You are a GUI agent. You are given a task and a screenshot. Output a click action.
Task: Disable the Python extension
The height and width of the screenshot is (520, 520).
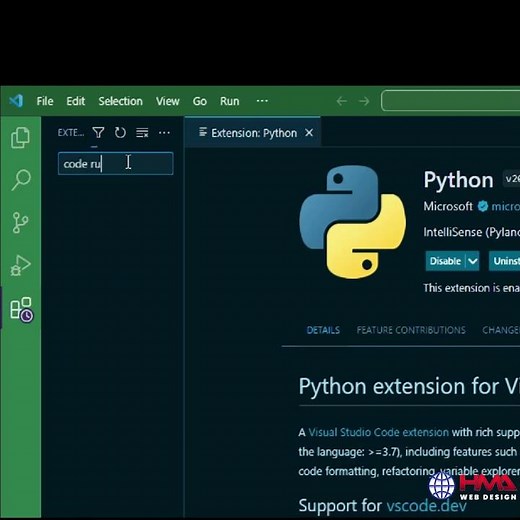445,261
